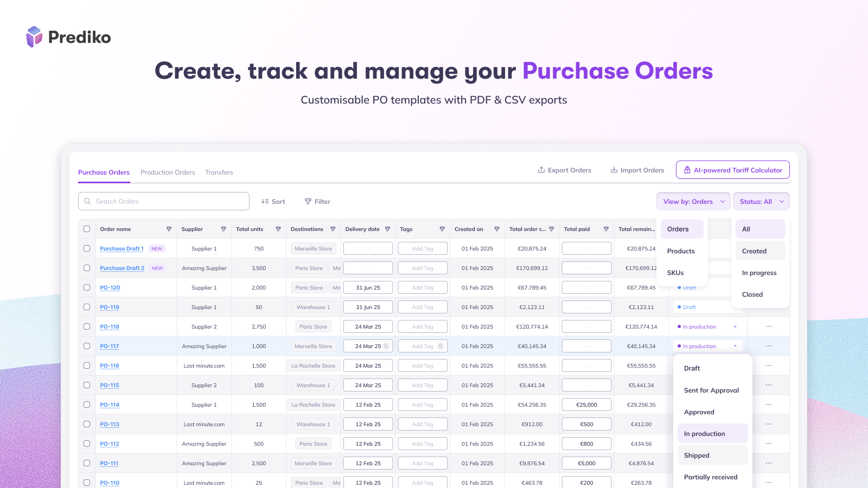Open the View by: Orders dropdown
Viewport: 868px width, 488px height.
pos(693,201)
